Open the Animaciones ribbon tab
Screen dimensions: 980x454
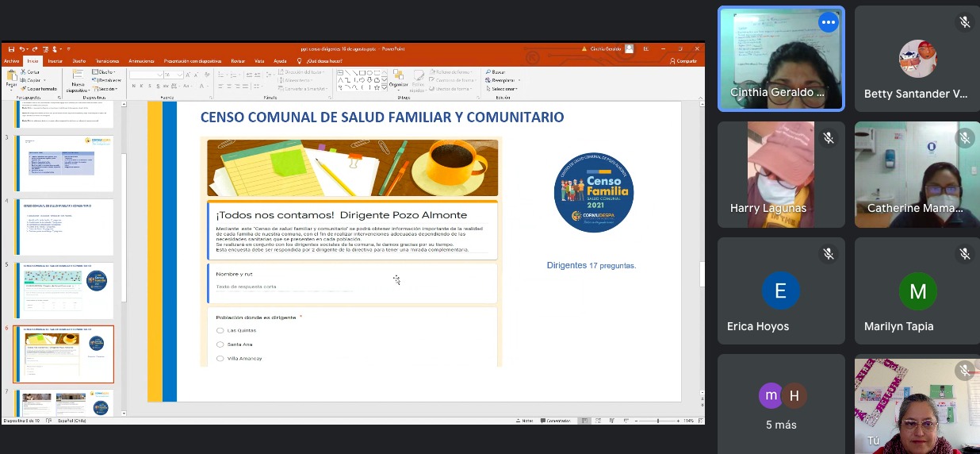pyautogui.click(x=141, y=61)
